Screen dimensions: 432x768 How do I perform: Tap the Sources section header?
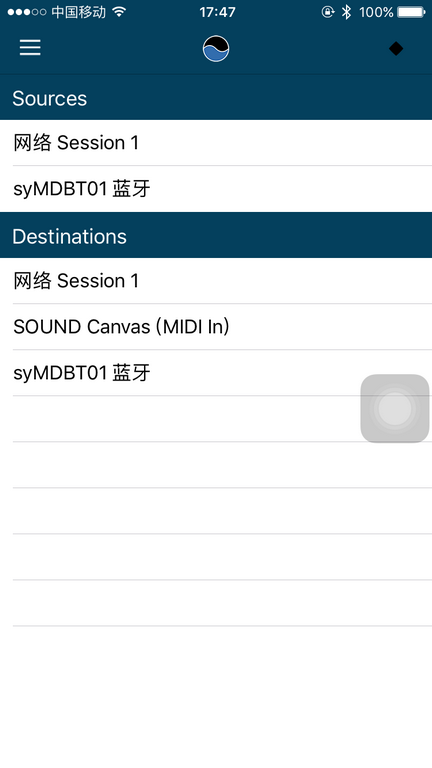216,97
